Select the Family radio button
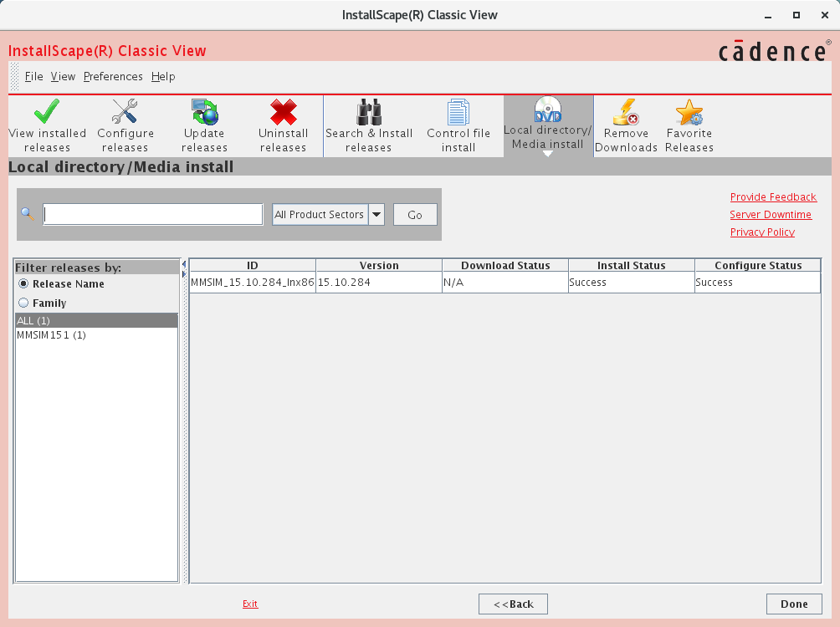 tap(23, 303)
